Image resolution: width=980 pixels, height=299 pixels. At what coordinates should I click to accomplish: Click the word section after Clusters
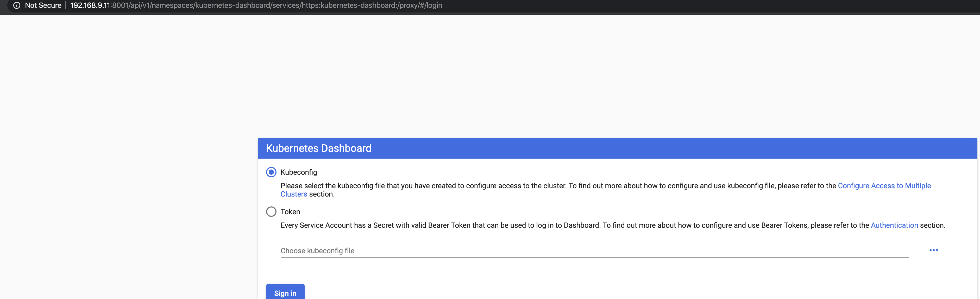pyautogui.click(x=322, y=194)
